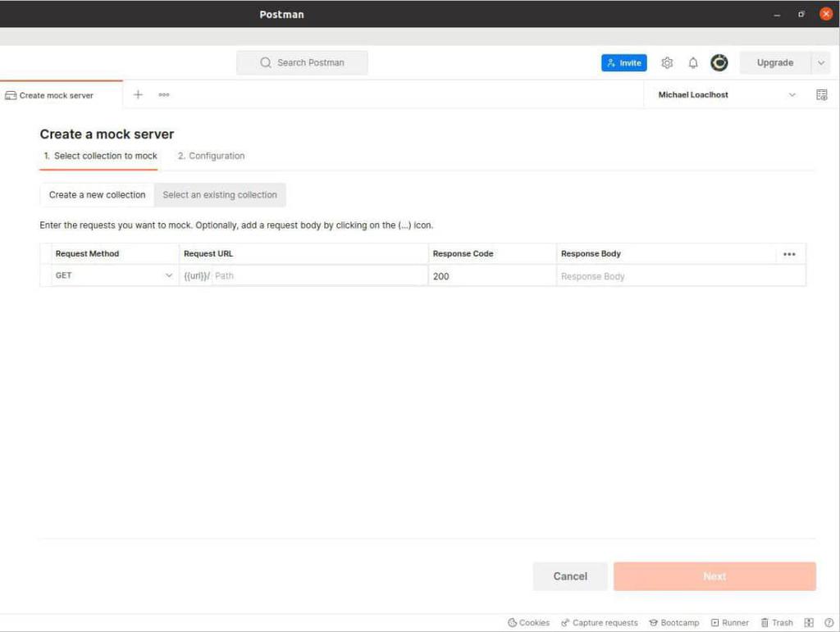Click the Cancel button

(x=570, y=576)
